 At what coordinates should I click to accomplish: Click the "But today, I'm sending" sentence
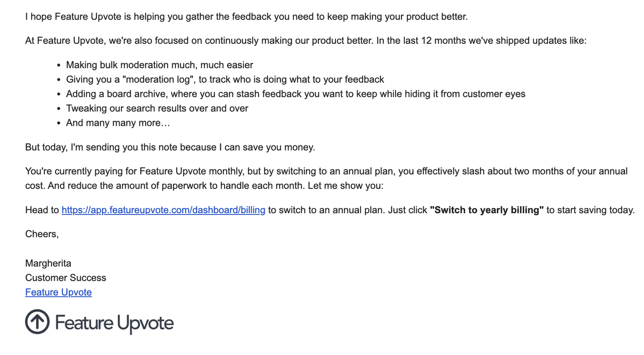(170, 148)
